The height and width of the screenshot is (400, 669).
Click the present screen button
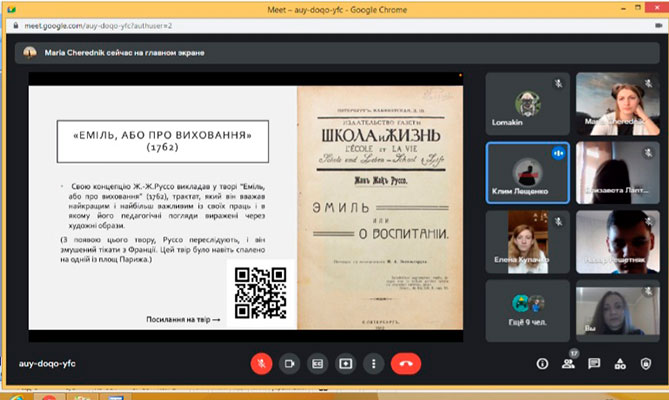pyautogui.click(x=346, y=363)
